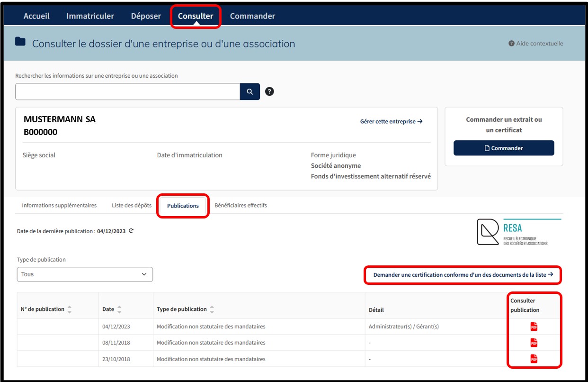Expand the Type de publication dropdown
Image resolution: width=588 pixels, height=382 pixels.
coord(85,274)
